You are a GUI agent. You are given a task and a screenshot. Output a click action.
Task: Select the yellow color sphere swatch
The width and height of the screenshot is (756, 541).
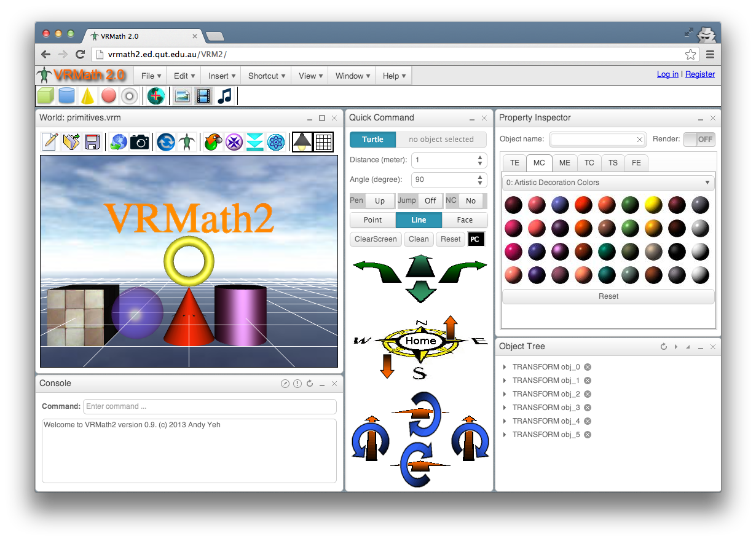click(653, 205)
